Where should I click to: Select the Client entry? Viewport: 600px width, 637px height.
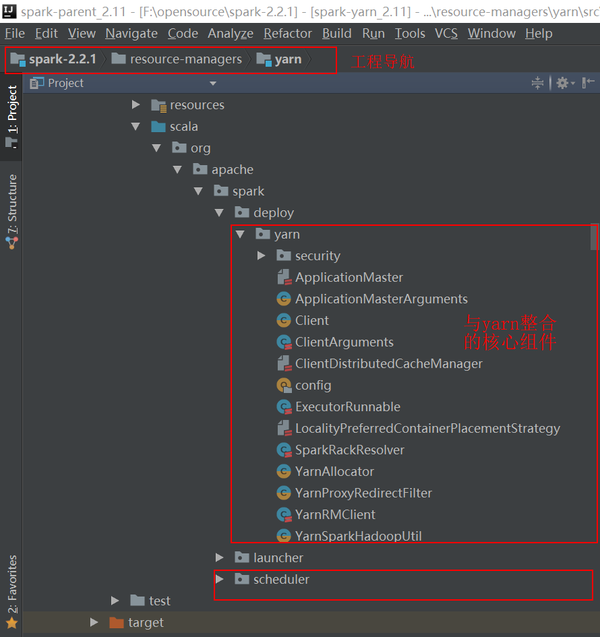tap(312, 321)
